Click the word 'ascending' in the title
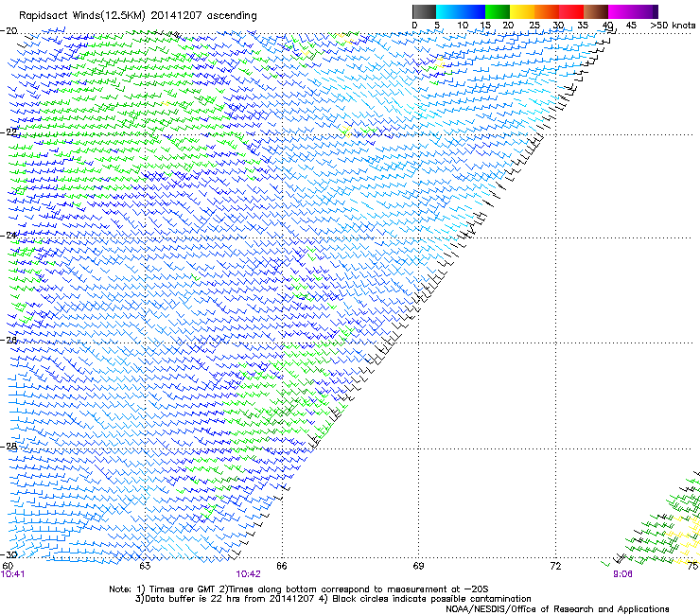 (x=232, y=16)
